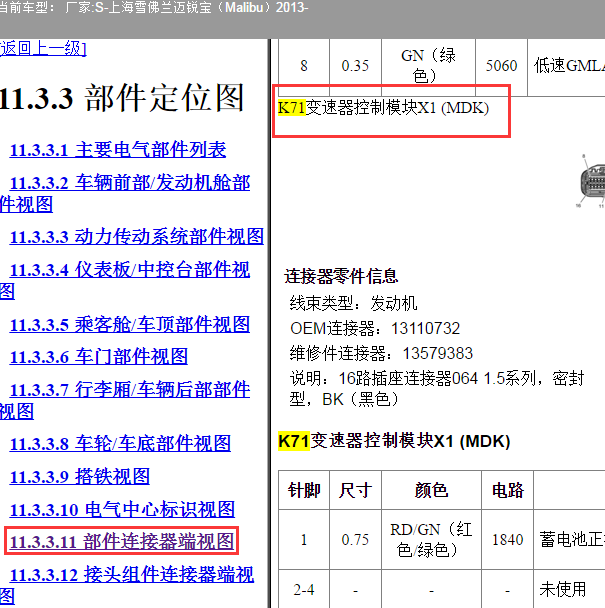Screen dimensions: 605x608
Task: Click circuit number 1840 cell
Action: [508, 540]
